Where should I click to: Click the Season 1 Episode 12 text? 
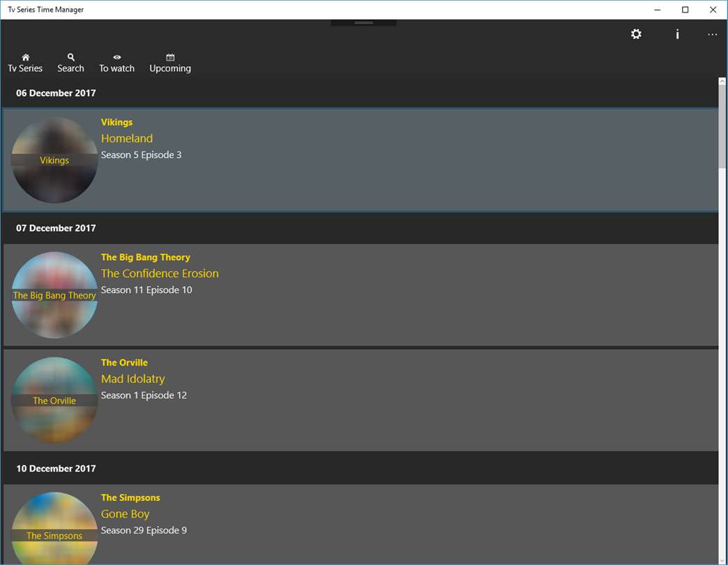144,395
